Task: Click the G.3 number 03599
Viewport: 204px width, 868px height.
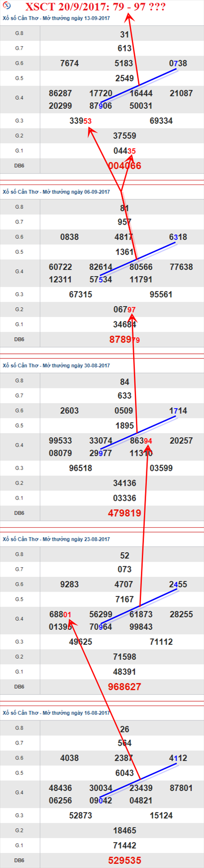Action: [x=161, y=468]
